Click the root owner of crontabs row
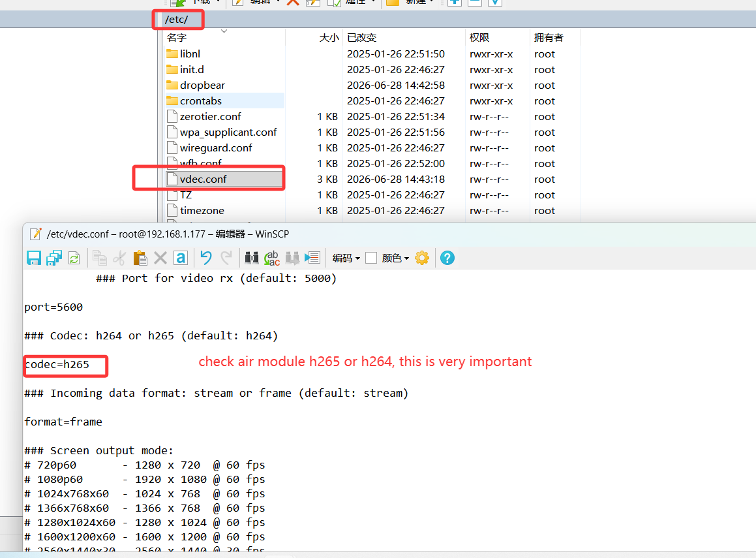Image resolution: width=756 pixels, height=558 pixels. [545, 101]
